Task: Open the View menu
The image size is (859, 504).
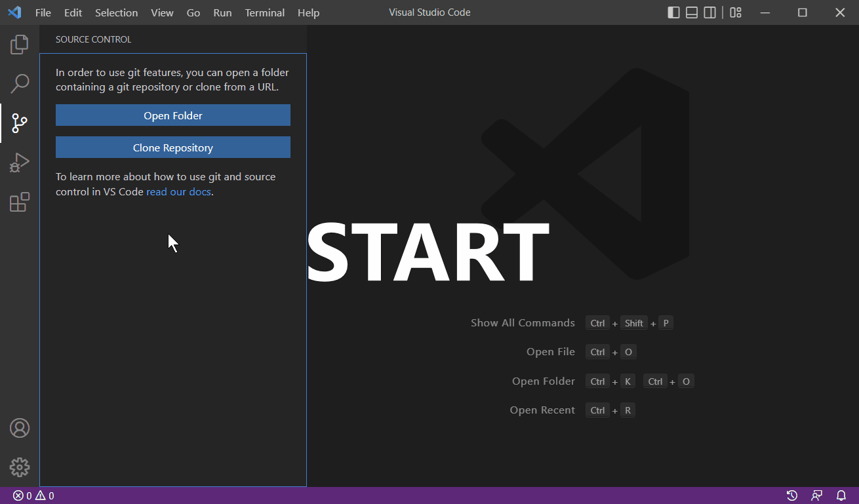Action: click(x=163, y=12)
